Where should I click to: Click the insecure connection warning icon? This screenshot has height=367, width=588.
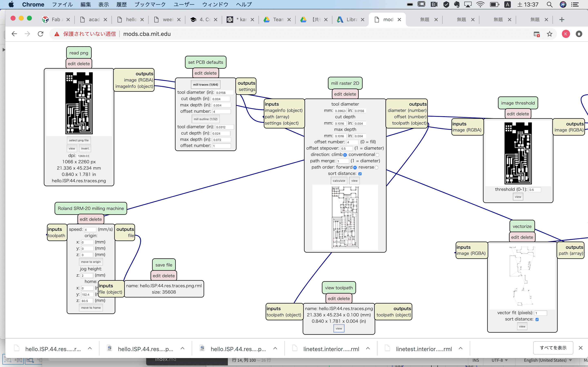click(x=57, y=34)
